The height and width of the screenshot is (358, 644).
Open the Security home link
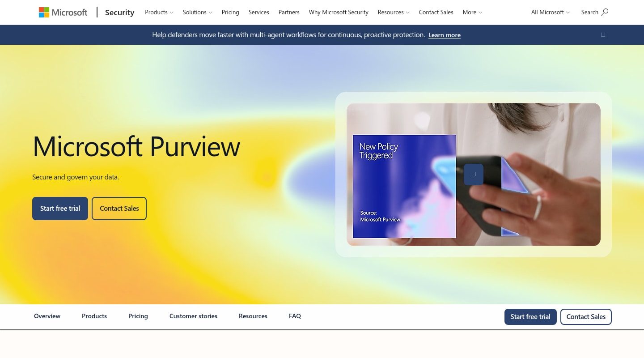[x=119, y=13]
